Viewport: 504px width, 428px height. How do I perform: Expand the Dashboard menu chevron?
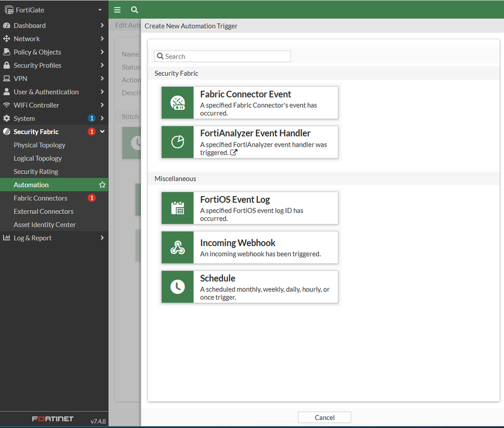102,26
